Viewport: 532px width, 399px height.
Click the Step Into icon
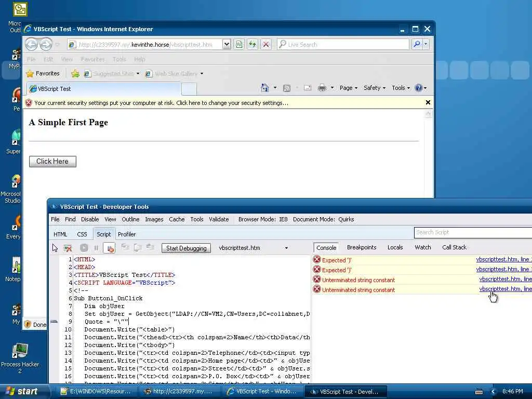pos(125,248)
